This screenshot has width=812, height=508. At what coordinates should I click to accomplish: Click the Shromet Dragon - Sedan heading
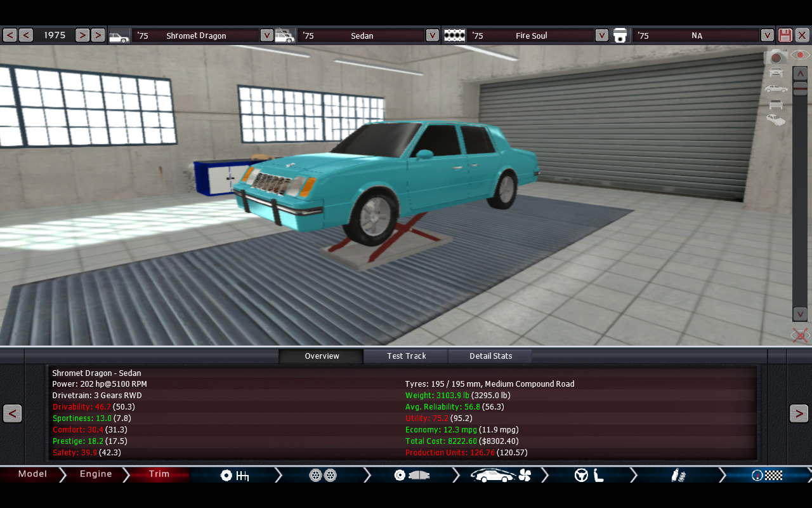pyautogui.click(x=96, y=373)
